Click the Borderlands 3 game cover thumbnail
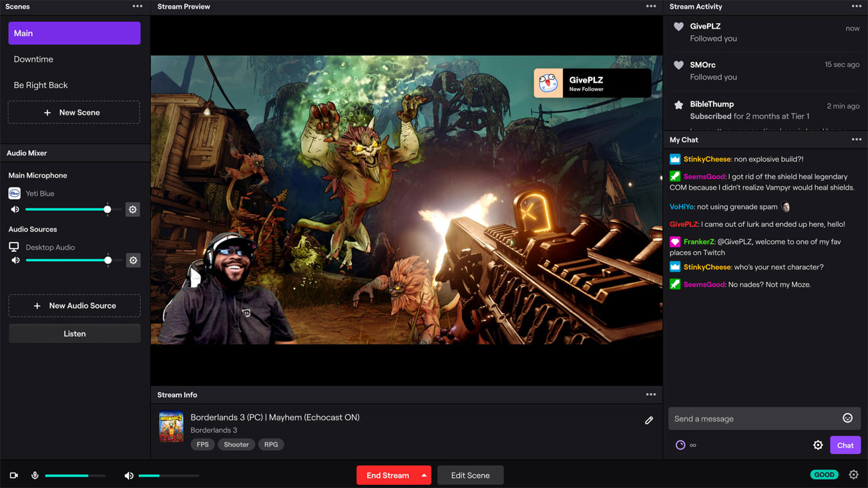868x488 pixels. pyautogui.click(x=171, y=427)
